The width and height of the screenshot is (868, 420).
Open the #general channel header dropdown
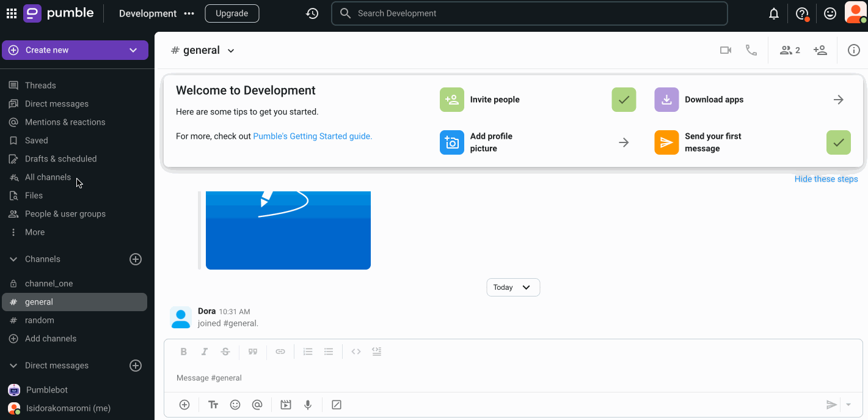231,51
